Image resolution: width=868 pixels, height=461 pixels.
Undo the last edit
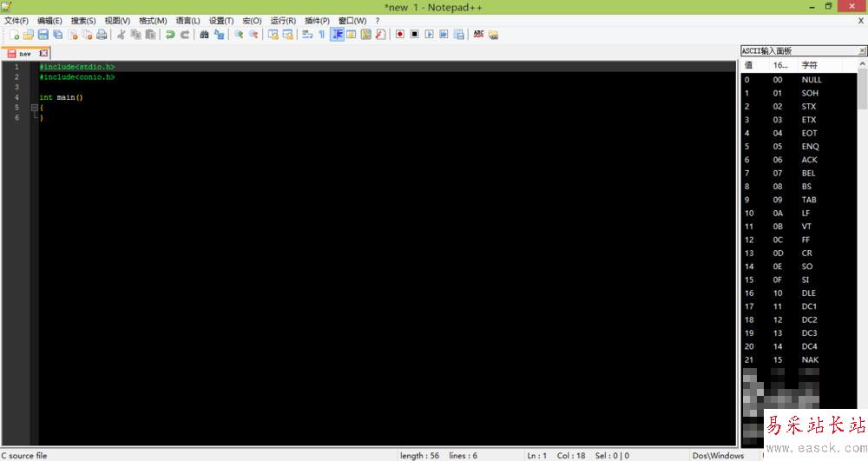[170, 35]
